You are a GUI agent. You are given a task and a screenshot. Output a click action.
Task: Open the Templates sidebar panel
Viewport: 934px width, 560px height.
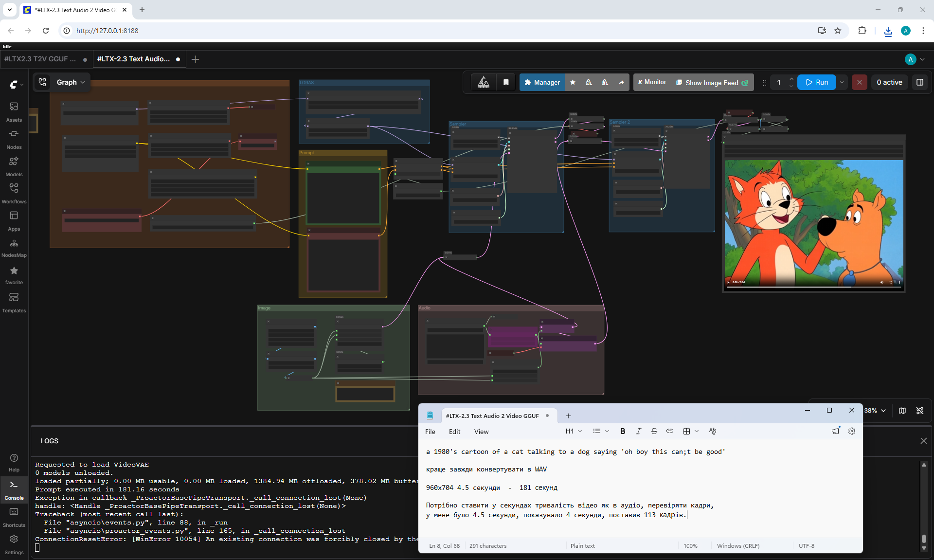point(14,303)
